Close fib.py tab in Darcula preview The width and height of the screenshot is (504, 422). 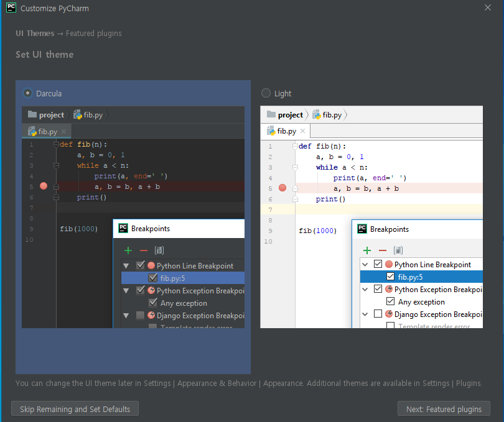63,131
